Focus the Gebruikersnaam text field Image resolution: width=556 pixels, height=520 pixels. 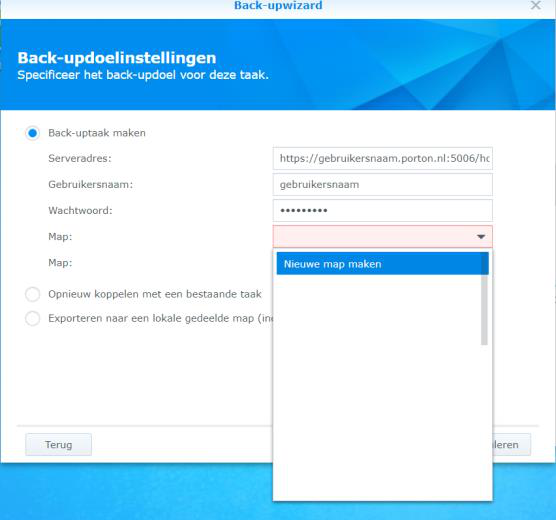click(383, 184)
